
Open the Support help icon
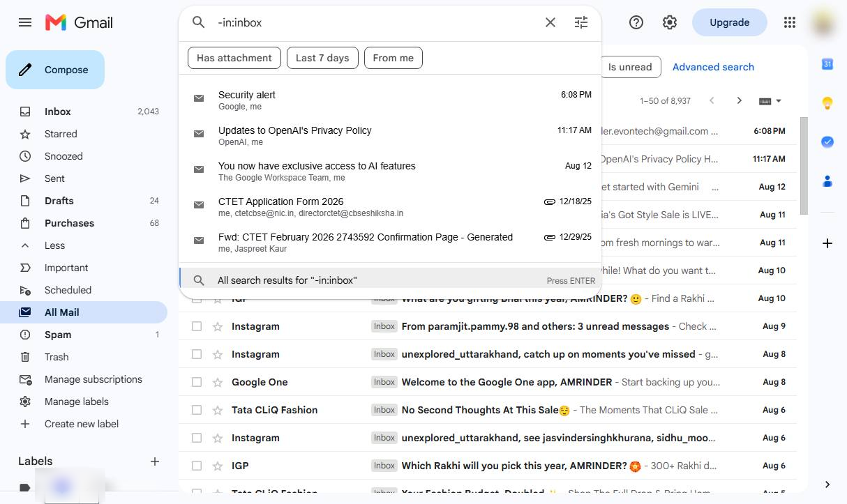point(636,22)
